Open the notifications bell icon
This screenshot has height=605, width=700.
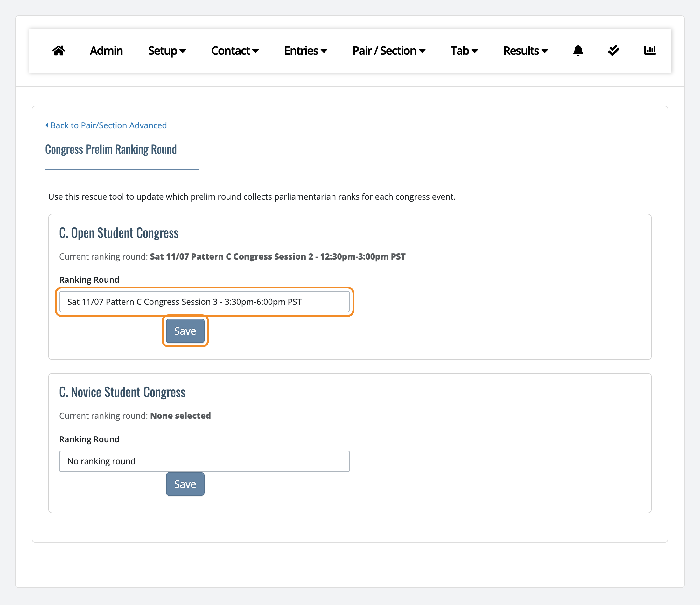point(578,51)
